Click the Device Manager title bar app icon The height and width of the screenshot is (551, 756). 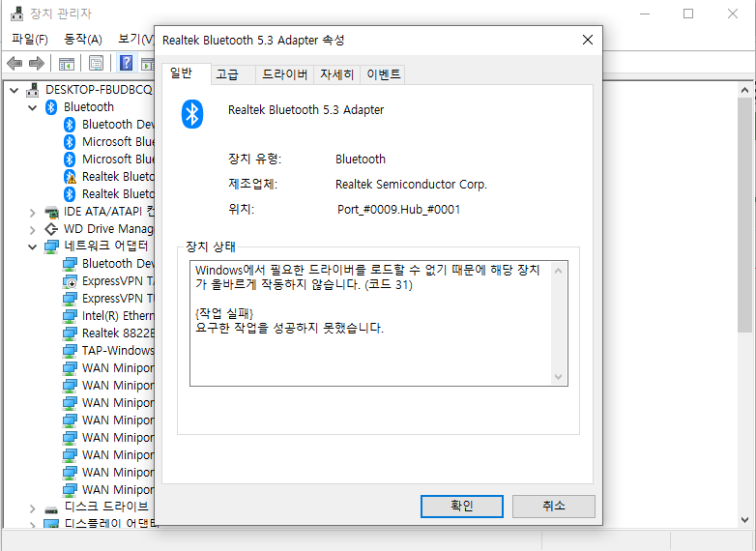coord(16,14)
